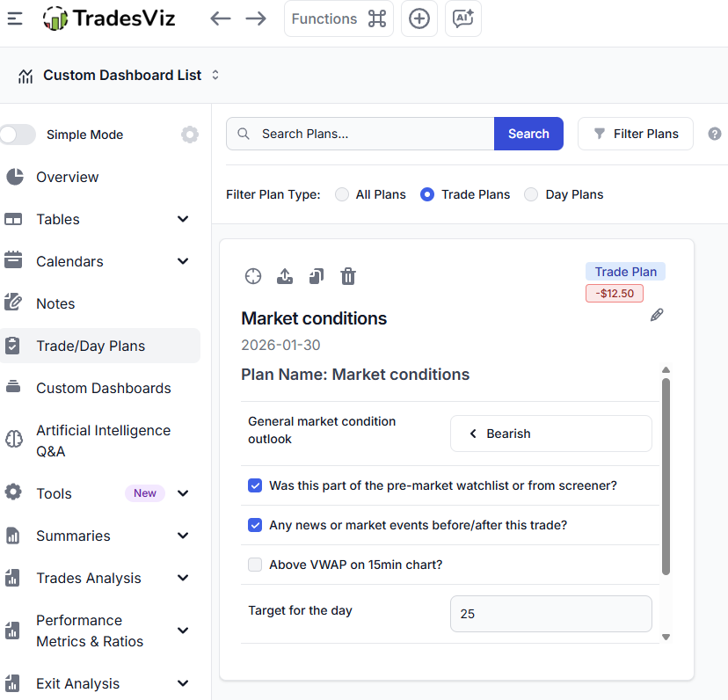Edit the plan with pencil icon
This screenshot has height=700, width=728.
657,315
